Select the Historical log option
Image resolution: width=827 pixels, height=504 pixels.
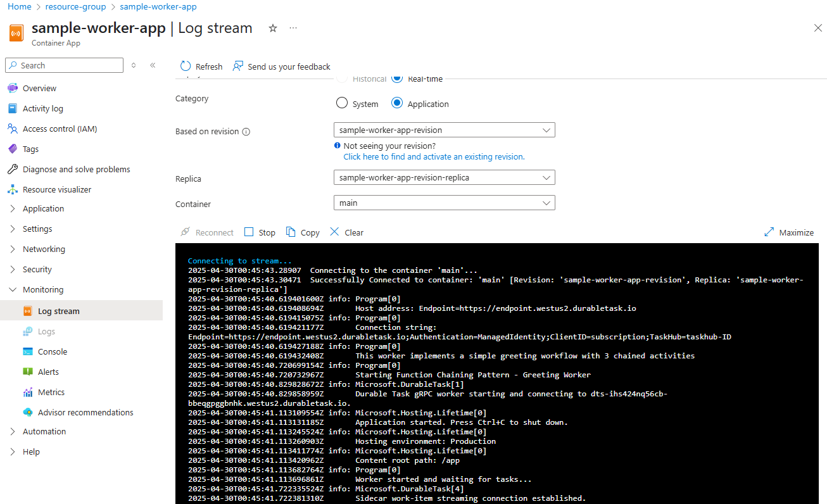click(343, 79)
